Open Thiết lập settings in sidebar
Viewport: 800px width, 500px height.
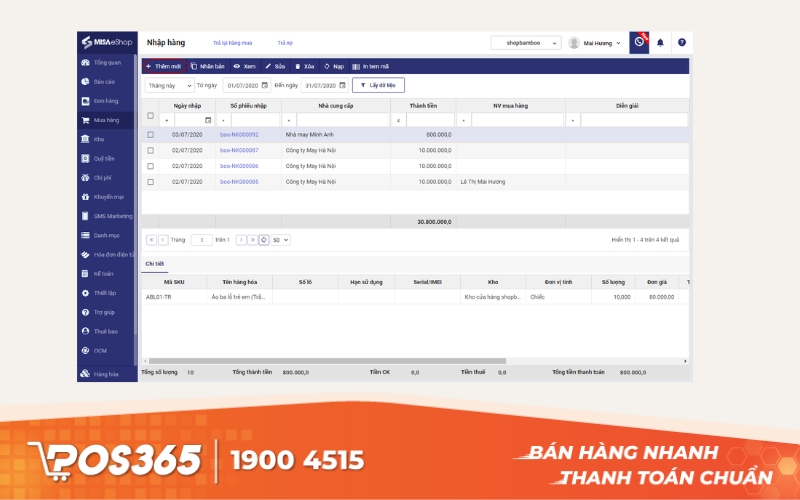click(105, 292)
